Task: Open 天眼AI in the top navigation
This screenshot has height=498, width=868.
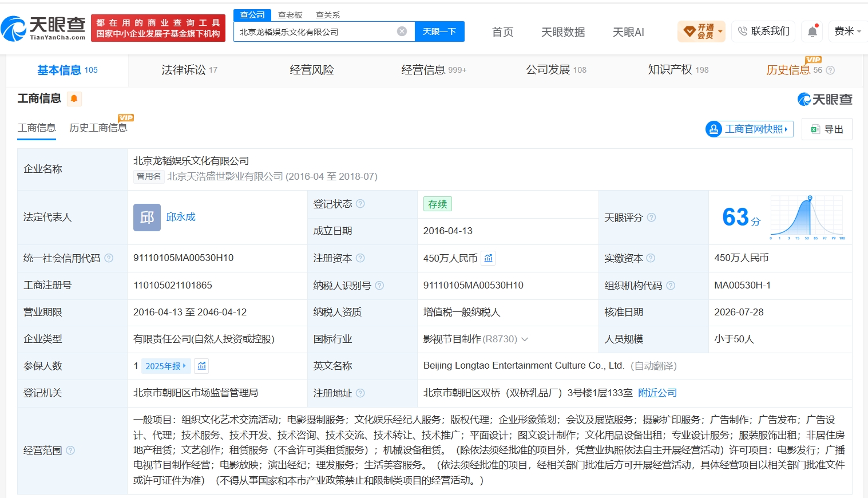Action: (628, 32)
